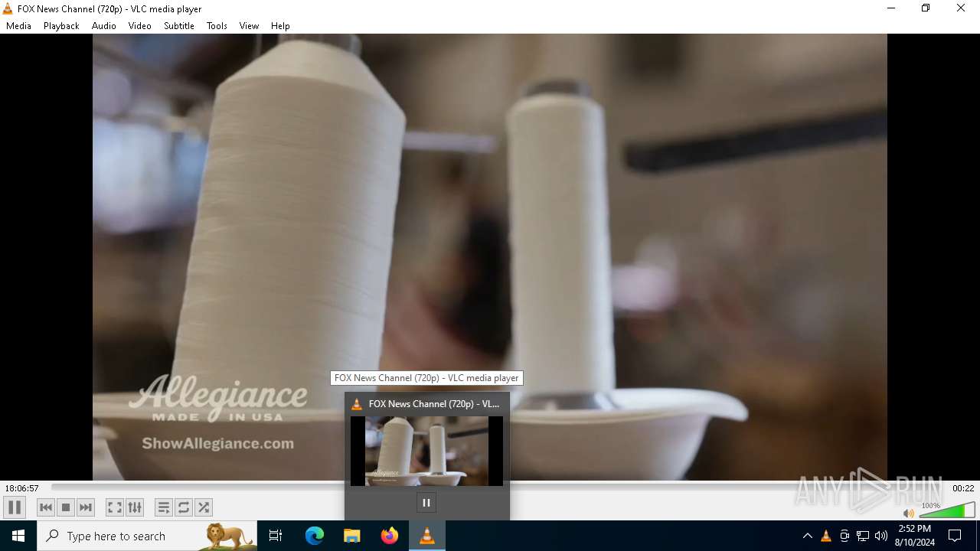Expand hidden system tray icons
The height and width of the screenshot is (551, 980).
tap(807, 536)
